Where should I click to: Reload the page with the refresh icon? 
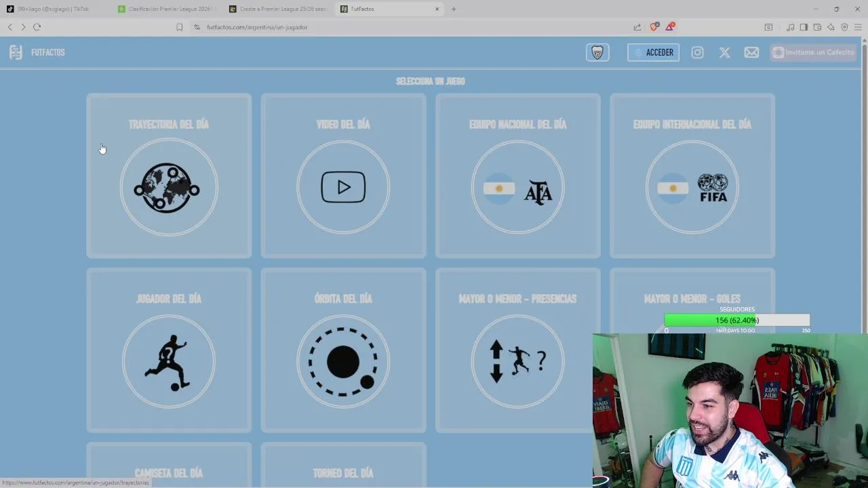[x=37, y=27]
